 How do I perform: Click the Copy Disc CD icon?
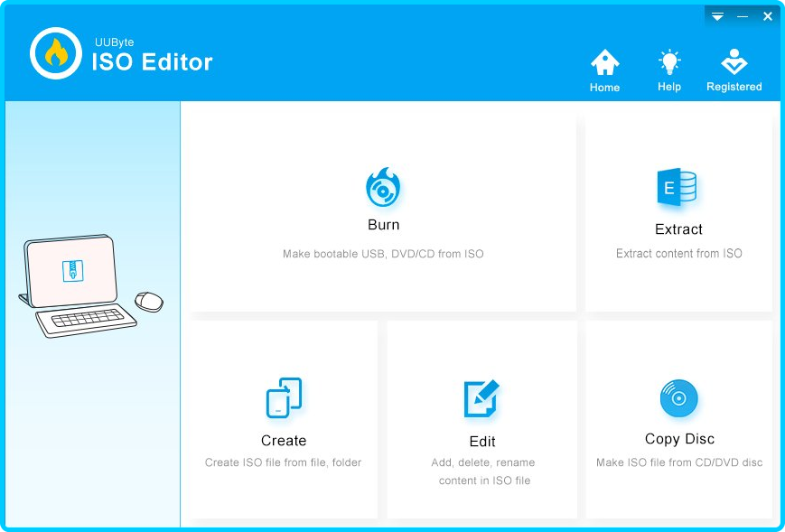(679, 397)
